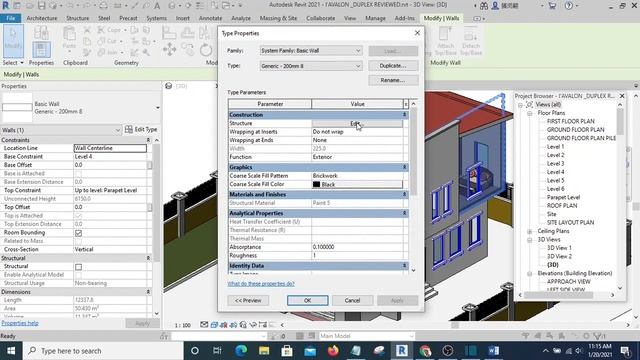640x360 pixels.
Task: Open the Select panel dropdown arrow
Action: (x=22, y=63)
